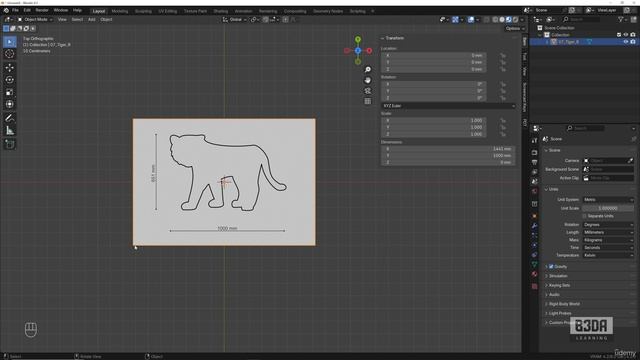Click the Unit Scale value field

point(608,208)
